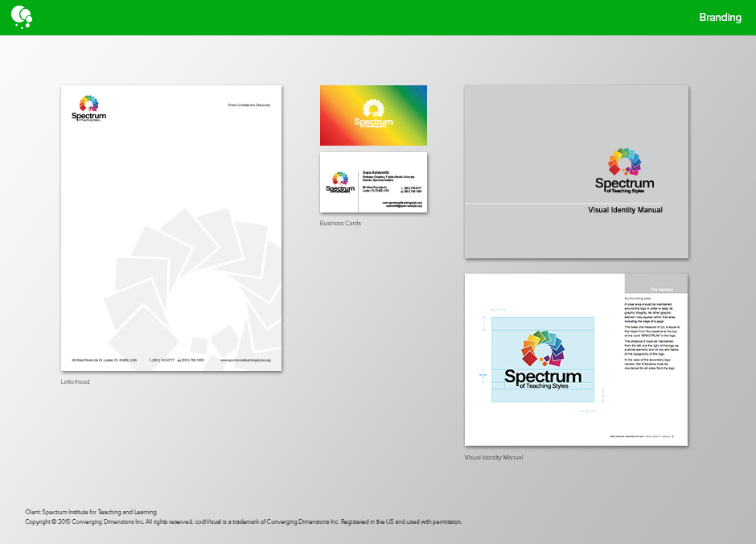Open the clear-space specification page preview
Viewport: 756px width, 544px height.
click(576, 359)
